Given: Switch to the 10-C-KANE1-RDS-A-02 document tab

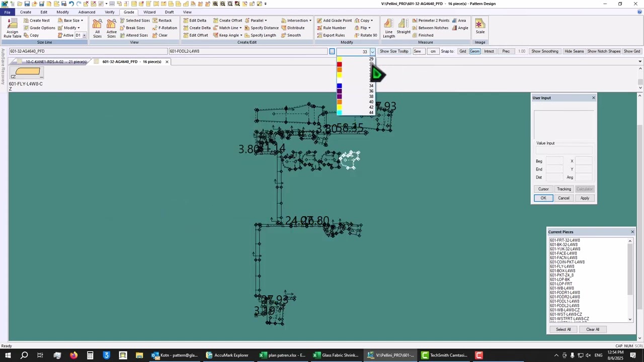Looking at the screenshot, I should (x=52, y=62).
